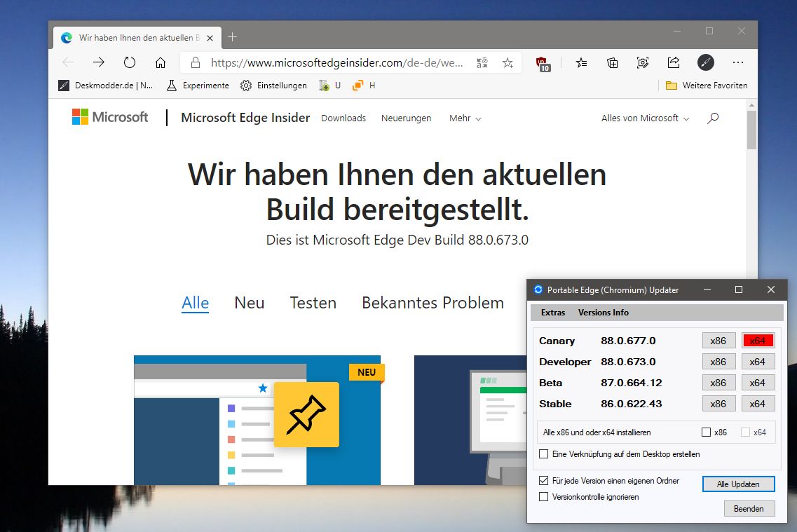Image resolution: width=797 pixels, height=532 pixels.
Task: Click the address bar URL field
Action: tap(336, 62)
